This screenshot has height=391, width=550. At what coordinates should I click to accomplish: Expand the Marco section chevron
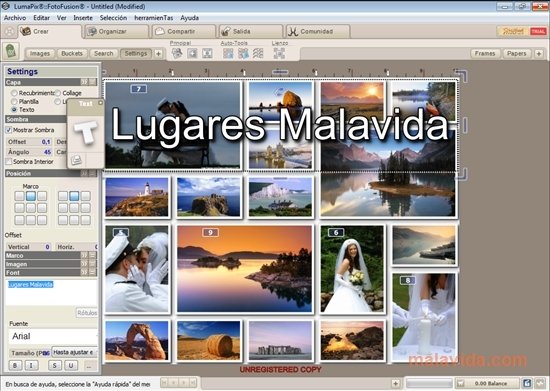tap(84, 255)
